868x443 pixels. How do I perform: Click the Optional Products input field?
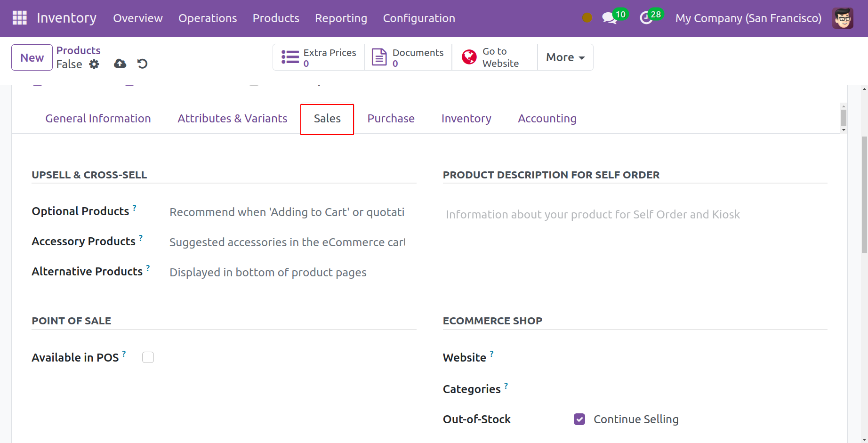tap(287, 212)
